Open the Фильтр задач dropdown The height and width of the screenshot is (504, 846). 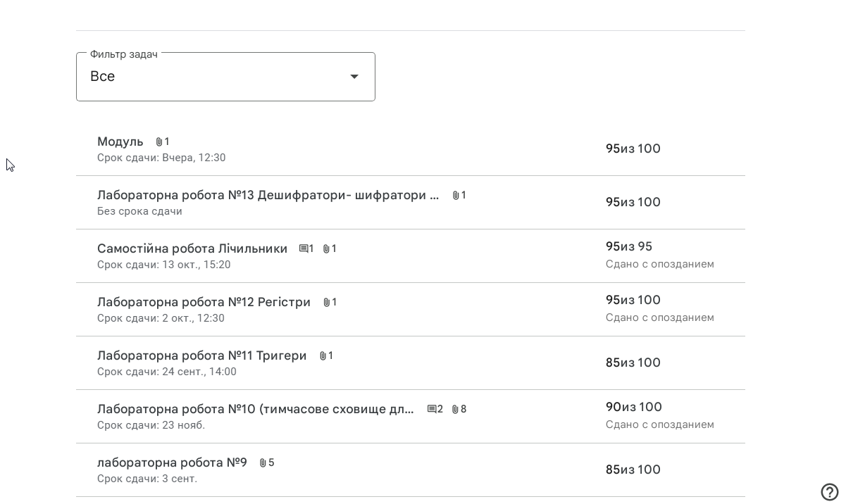[225, 77]
